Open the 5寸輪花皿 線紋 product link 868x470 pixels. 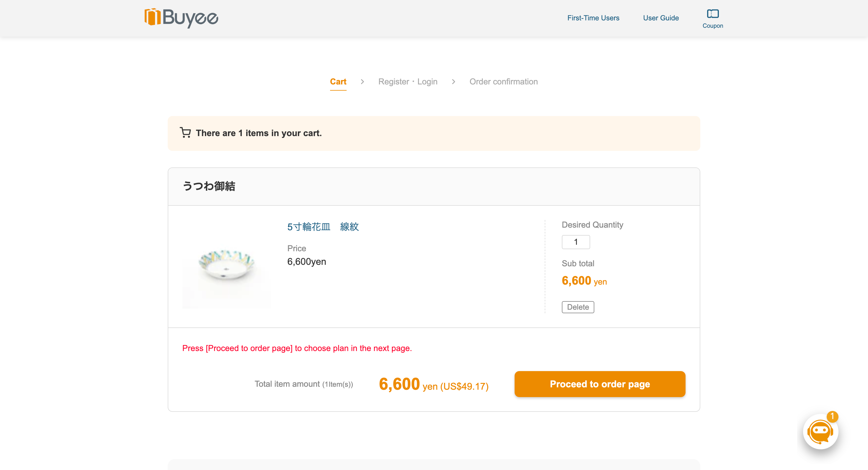click(323, 227)
